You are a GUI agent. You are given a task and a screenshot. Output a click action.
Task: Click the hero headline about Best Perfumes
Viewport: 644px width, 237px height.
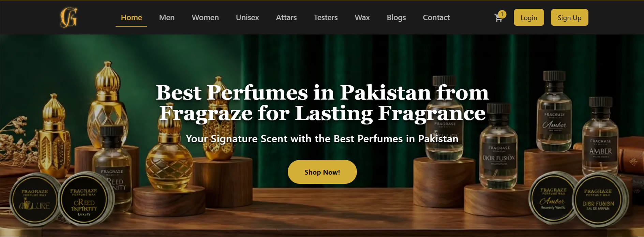coord(322,103)
